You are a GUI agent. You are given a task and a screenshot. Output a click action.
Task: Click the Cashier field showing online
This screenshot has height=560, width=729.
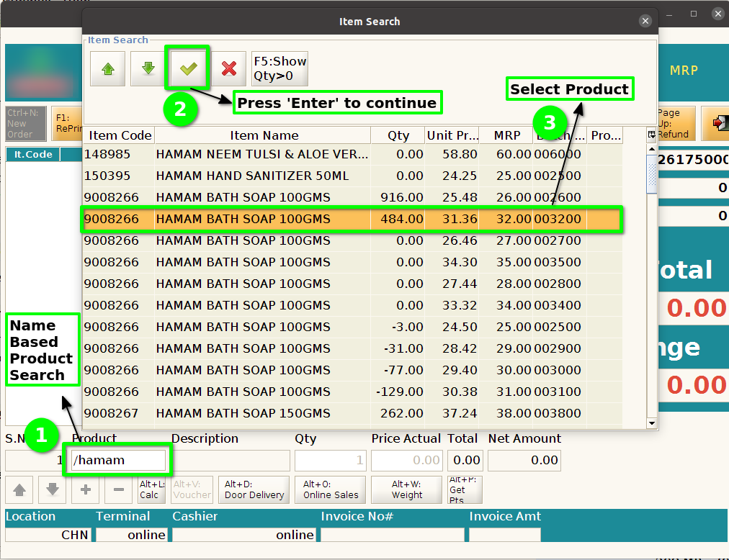(244, 535)
